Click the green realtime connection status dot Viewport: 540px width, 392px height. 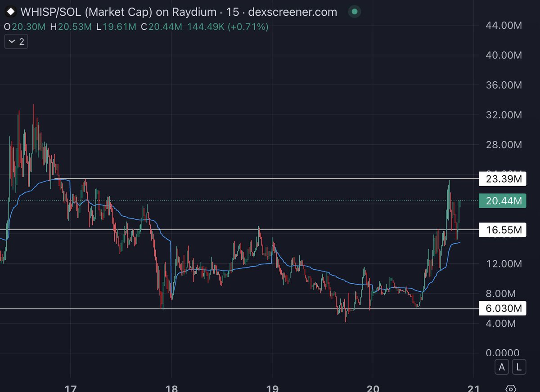354,12
